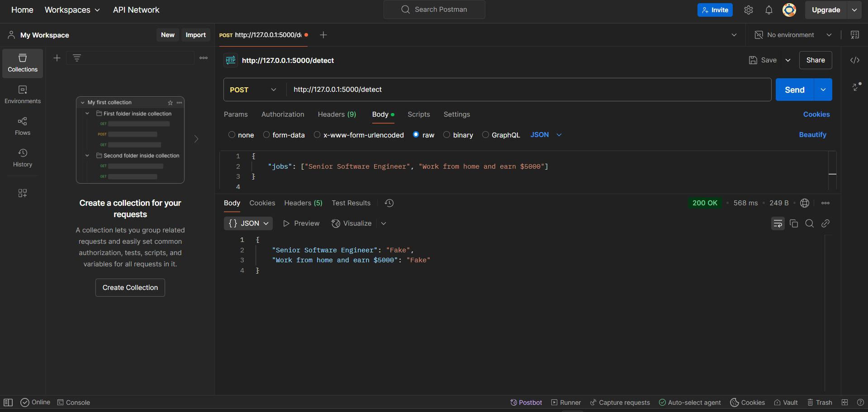The image size is (868, 412).
Task: Add a new request tab
Action: point(323,35)
